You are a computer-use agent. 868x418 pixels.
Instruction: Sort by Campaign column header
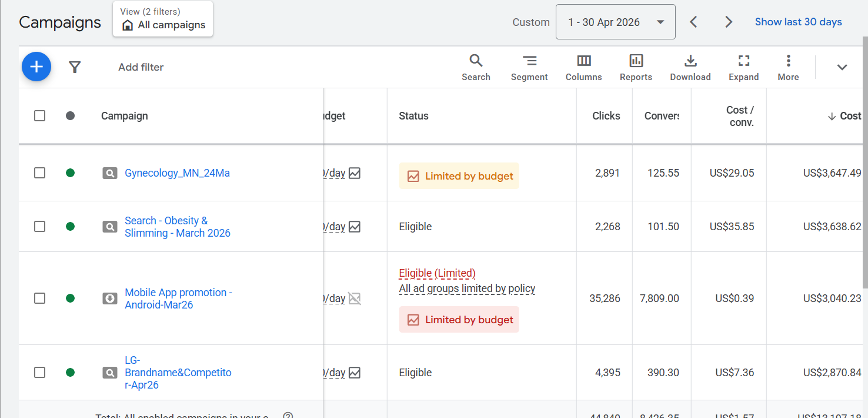pos(125,116)
